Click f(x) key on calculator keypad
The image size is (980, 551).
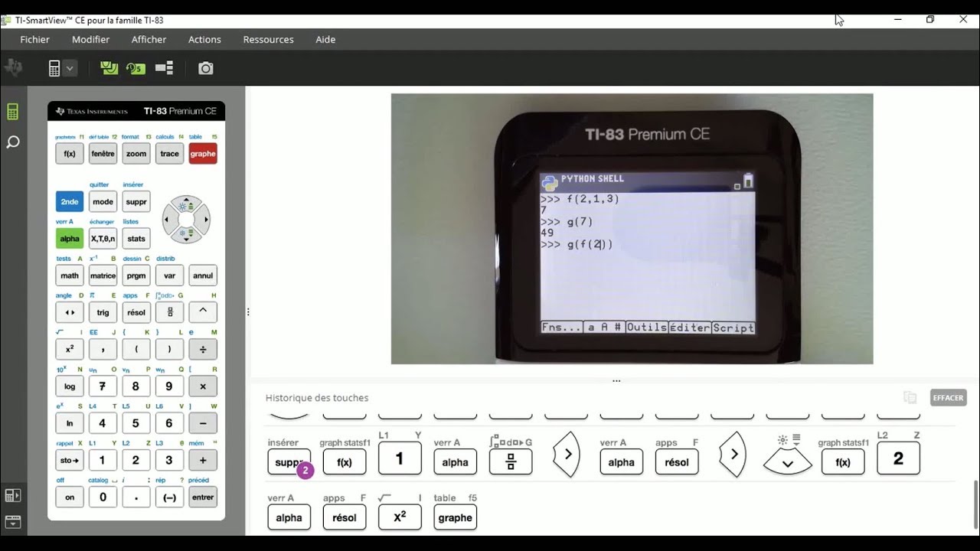69,154
